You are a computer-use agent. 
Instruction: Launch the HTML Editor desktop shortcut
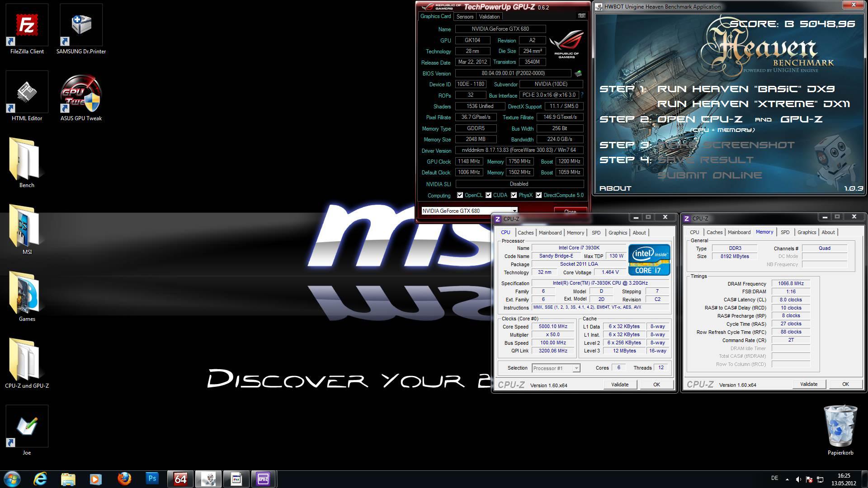coord(27,96)
